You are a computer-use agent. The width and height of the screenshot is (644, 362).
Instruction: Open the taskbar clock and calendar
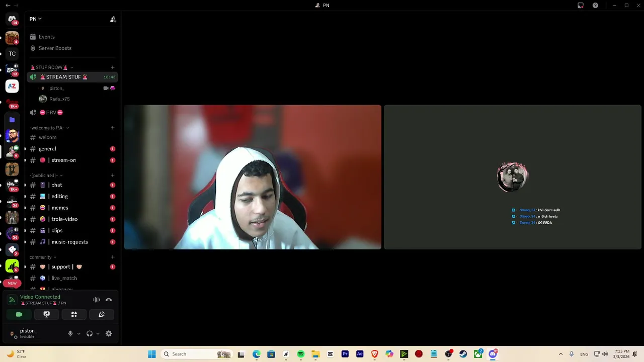click(621, 354)
